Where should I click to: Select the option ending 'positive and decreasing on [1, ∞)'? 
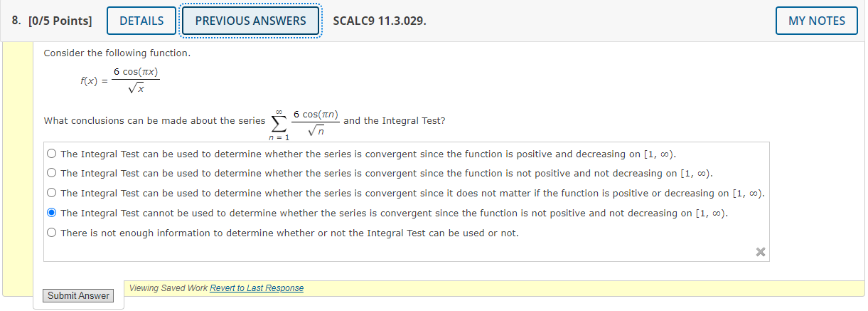click(x=51, y=153)
